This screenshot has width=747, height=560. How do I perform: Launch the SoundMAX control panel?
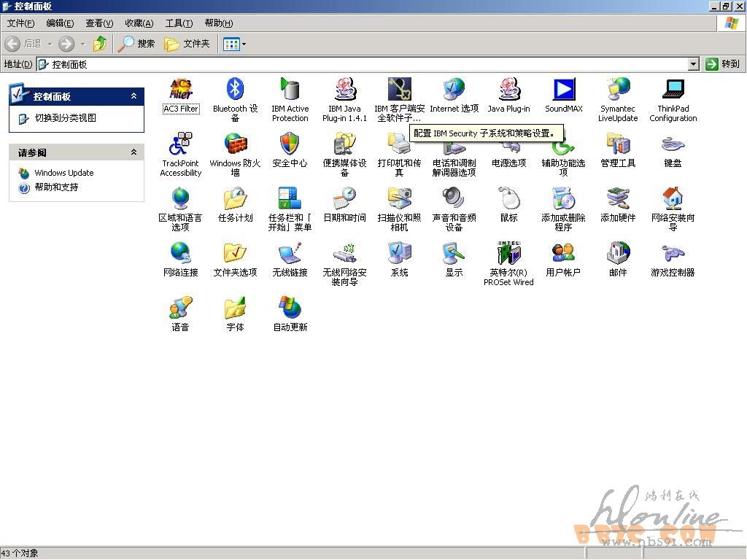563,90
